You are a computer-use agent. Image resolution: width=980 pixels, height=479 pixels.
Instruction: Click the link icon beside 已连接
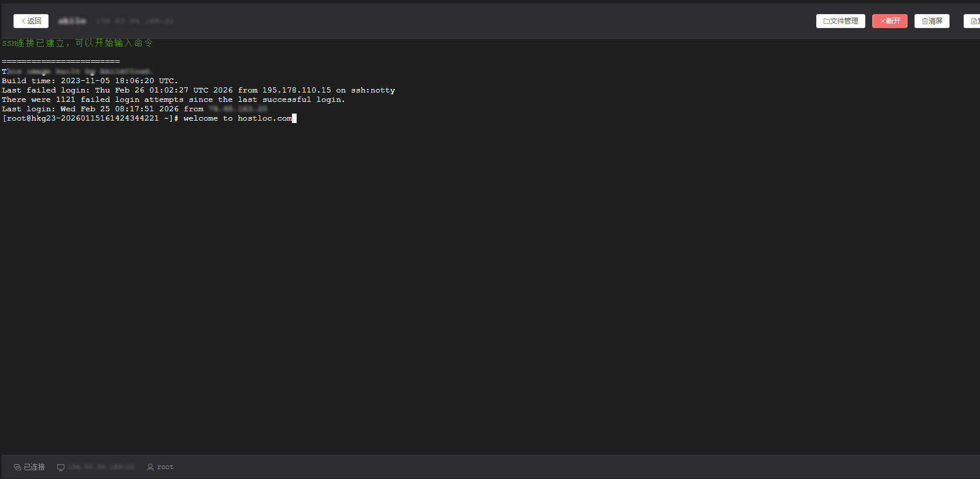pos(17,467)
